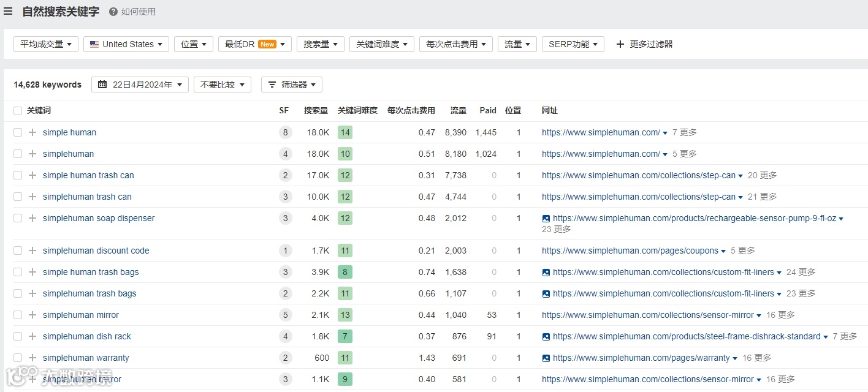Viewport: 868px width, 392px height.
Task: Open SERP features badge 8 for 'simple human'
Action: point(284,132)
